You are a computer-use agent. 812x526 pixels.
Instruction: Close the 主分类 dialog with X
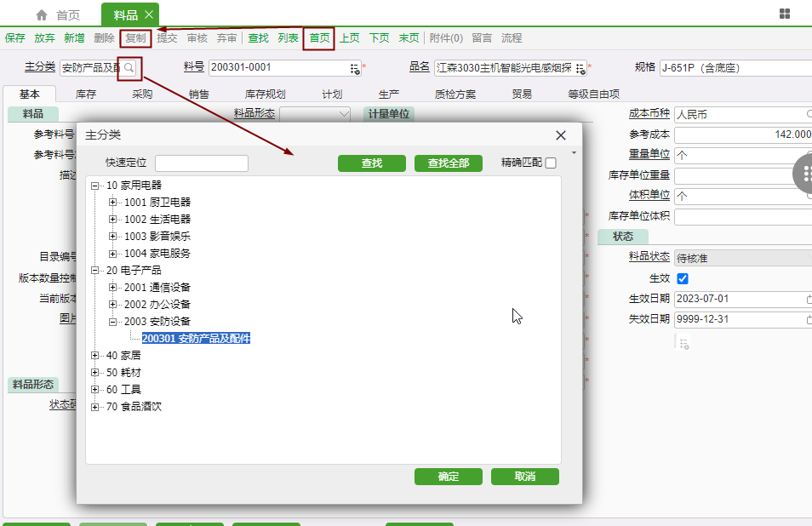click(561, 135)
